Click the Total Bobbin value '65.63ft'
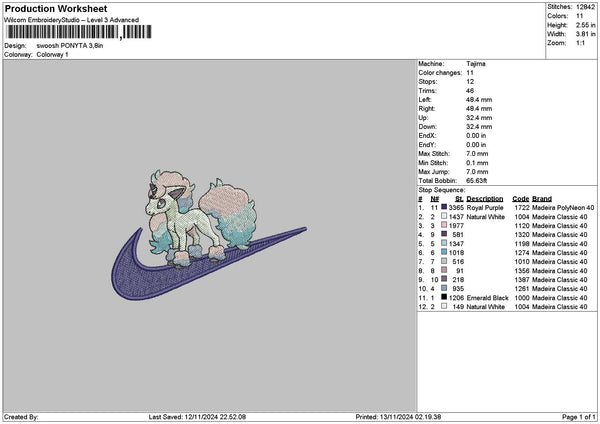The image size is (600, 424). click(x=476, y=181)
